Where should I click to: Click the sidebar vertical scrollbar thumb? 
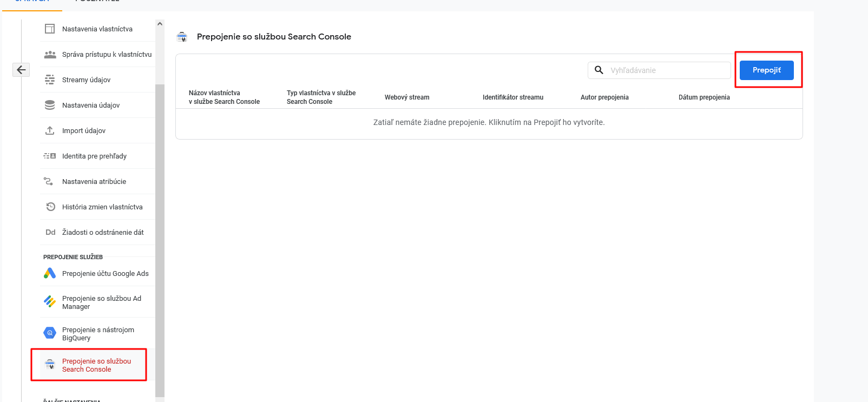click(x=160, y=241)
